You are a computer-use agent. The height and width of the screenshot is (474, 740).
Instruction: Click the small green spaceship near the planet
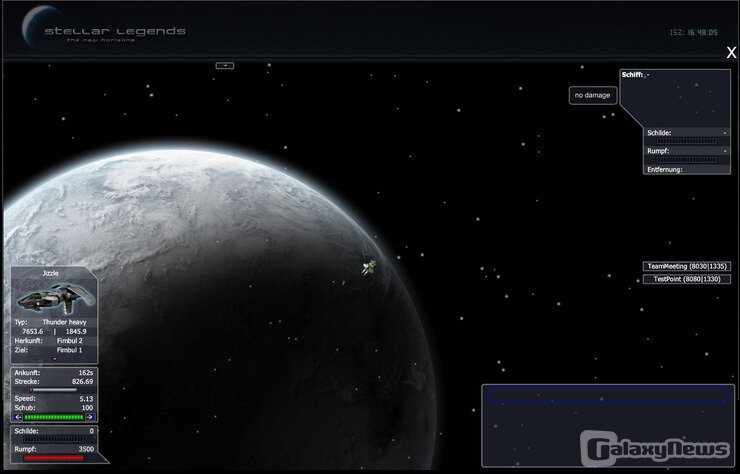click(369, 267)
